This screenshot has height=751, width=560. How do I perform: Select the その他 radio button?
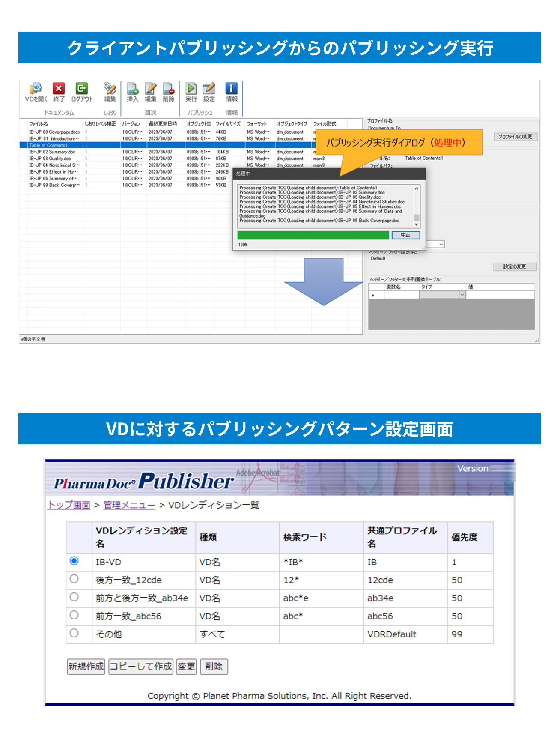[74, 633]
